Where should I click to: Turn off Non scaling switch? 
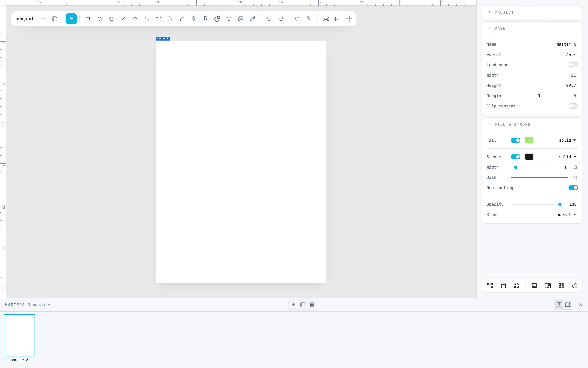coord(573,188)
